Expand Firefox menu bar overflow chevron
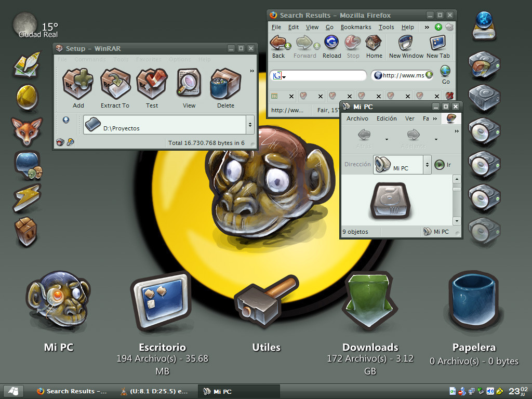 (x=427, y=27)
